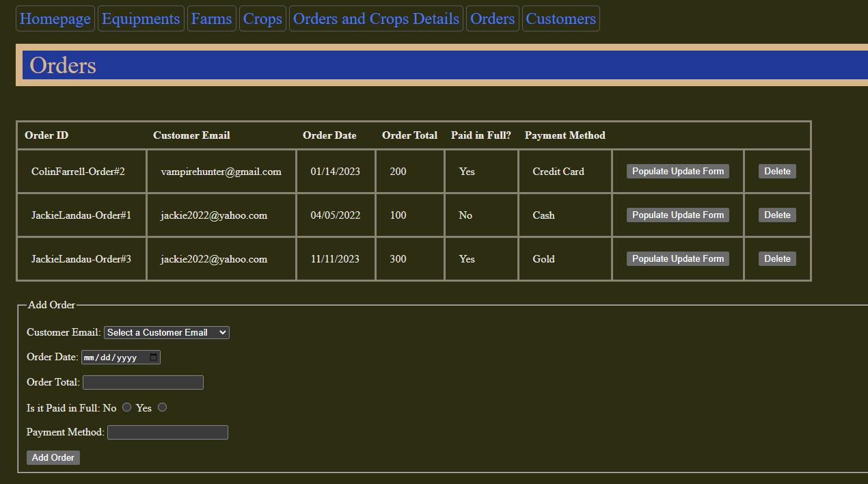Viewport: 868px width, 484px height.
Task: Go to the Crops page
Action: [x=262, y=18]
